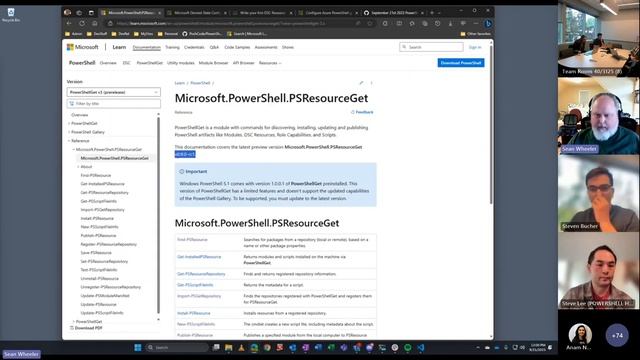
Task: Expand the About node in sidebar
Action: coord(78,167)
